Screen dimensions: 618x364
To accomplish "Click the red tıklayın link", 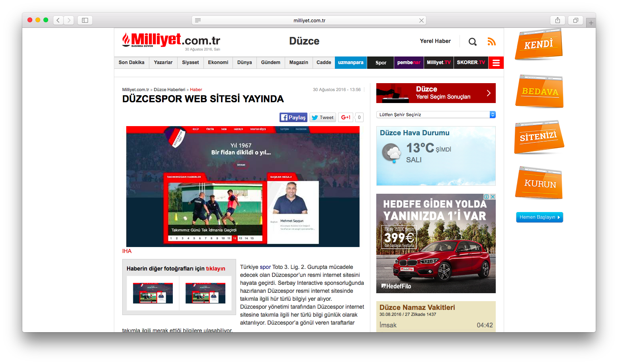I will [215, 269].
